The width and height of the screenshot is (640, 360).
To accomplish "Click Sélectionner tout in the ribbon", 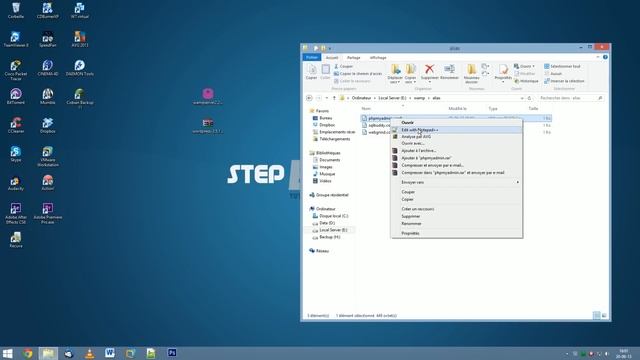I will (x=562, y=66).
